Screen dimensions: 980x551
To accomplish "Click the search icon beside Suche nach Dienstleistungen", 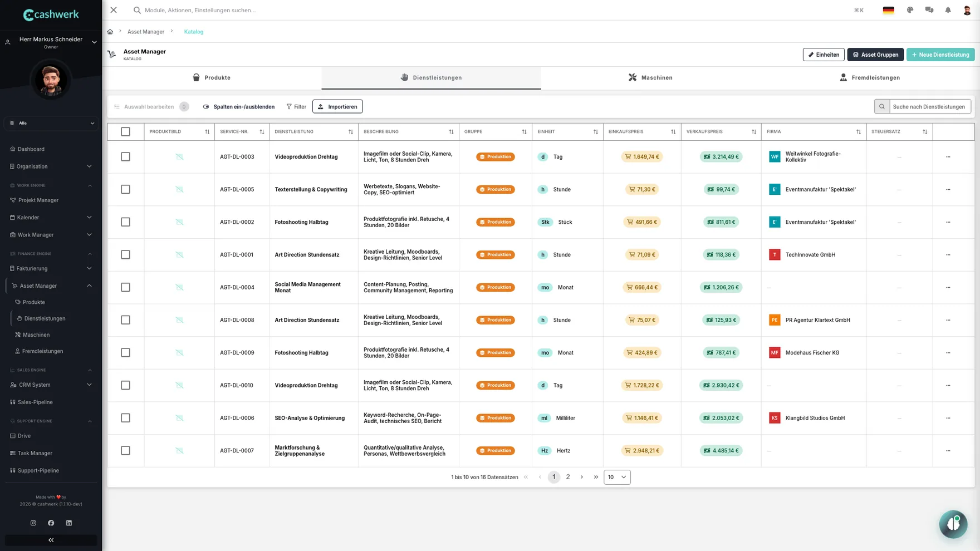I will pos(882,106).
